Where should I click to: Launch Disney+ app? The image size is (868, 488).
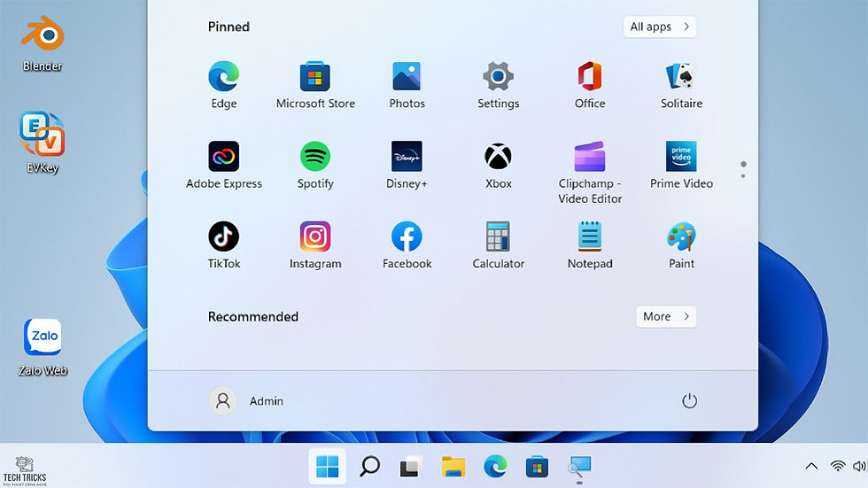pos(407,165)
